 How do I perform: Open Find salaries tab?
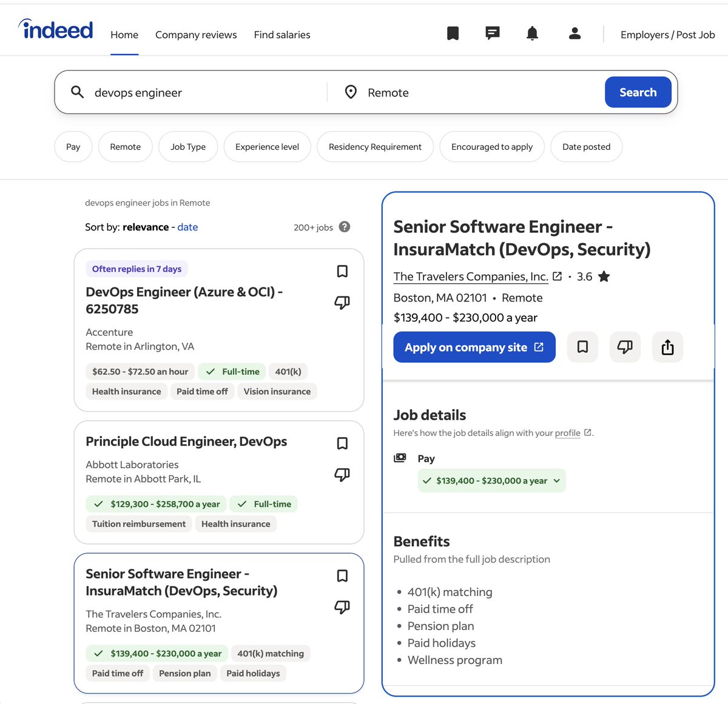(x=282, y=35)
